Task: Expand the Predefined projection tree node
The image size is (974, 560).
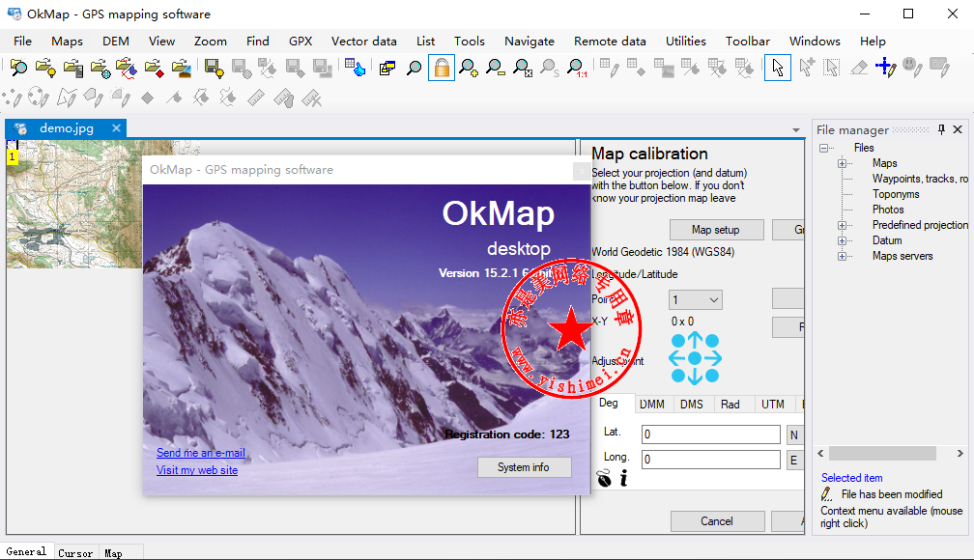Action: click(x=843, y=225)
